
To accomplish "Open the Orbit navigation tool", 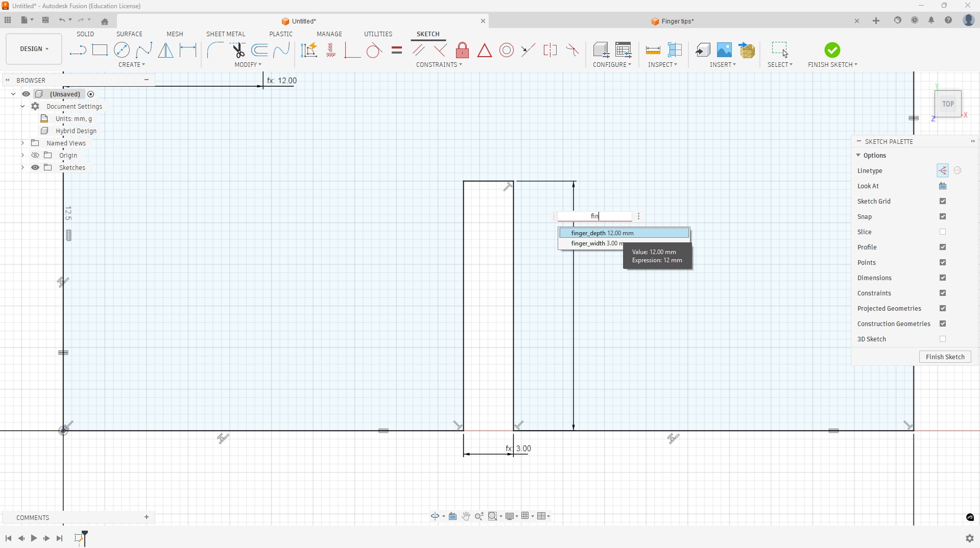I will point(435,516).
